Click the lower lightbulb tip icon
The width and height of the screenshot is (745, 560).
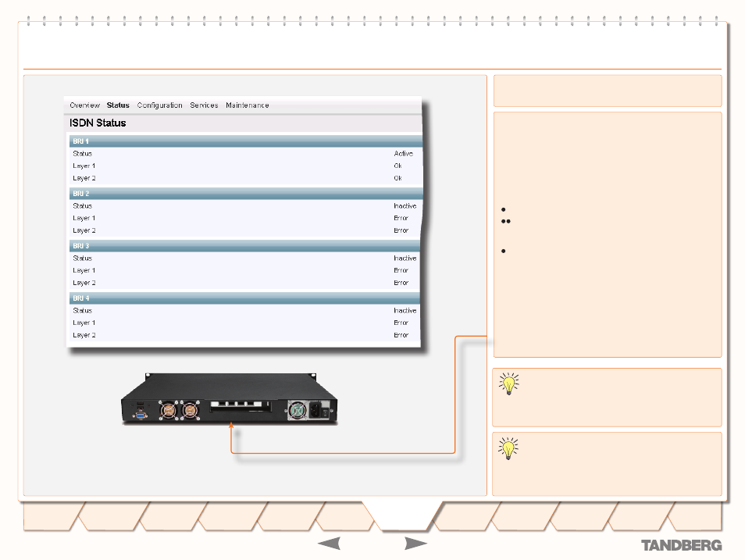(x=508, y=449)
